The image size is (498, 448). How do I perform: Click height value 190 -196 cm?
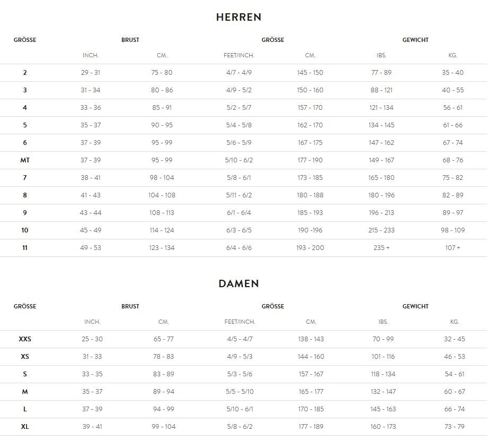tap(310, 230)
